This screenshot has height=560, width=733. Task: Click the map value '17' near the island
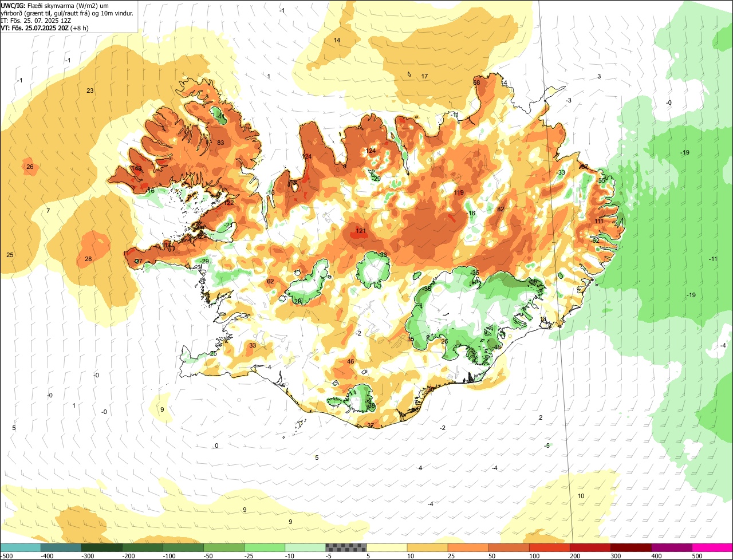coord(424,76)
